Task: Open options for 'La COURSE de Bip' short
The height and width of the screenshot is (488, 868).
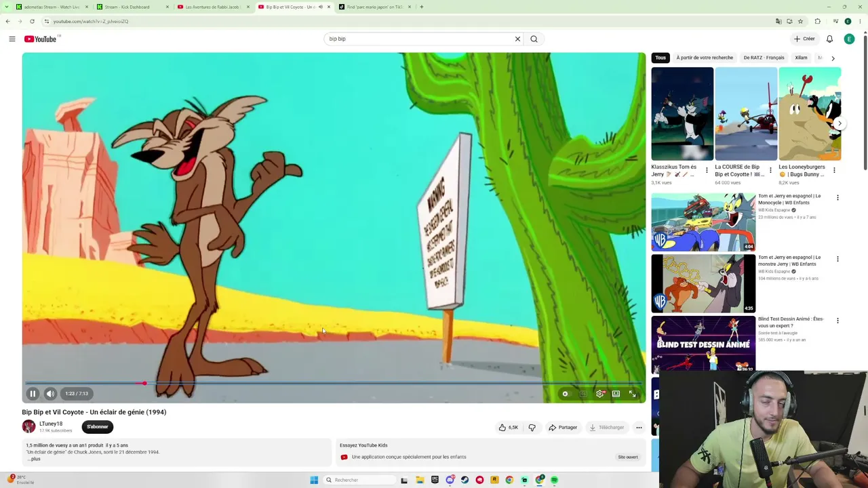Action: [770, 170]
